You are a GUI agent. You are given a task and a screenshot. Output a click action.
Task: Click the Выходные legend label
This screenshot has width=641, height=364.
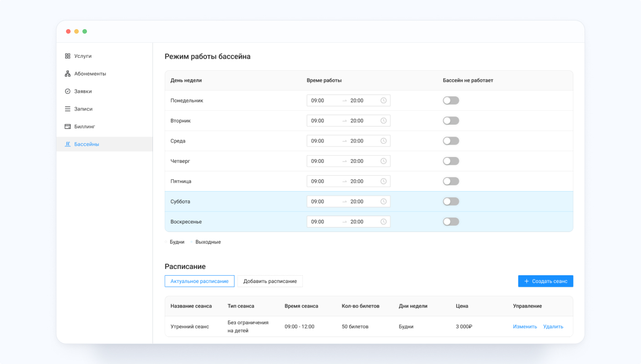pyautogui.click(x=208, y=242)
